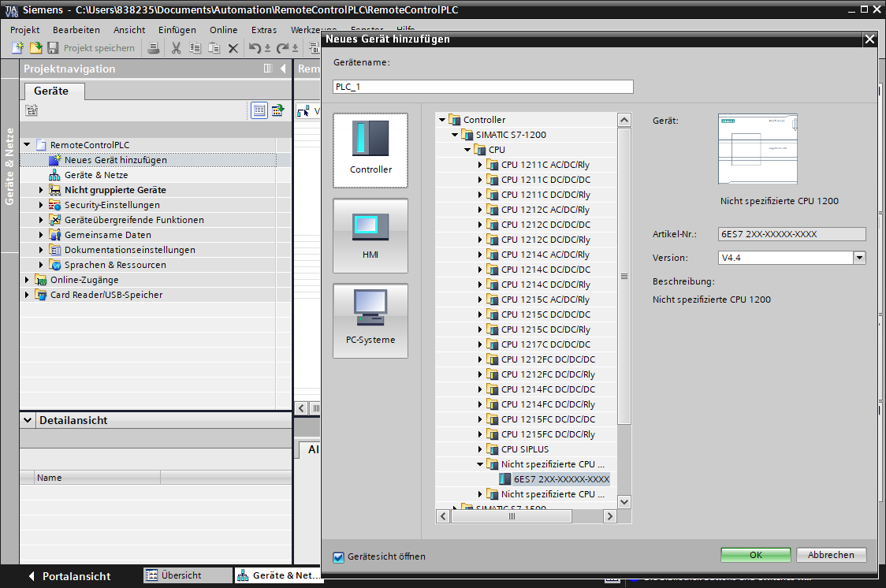Click the leftmost icon in the Geräte tab toolbar

tap(32, 110)
